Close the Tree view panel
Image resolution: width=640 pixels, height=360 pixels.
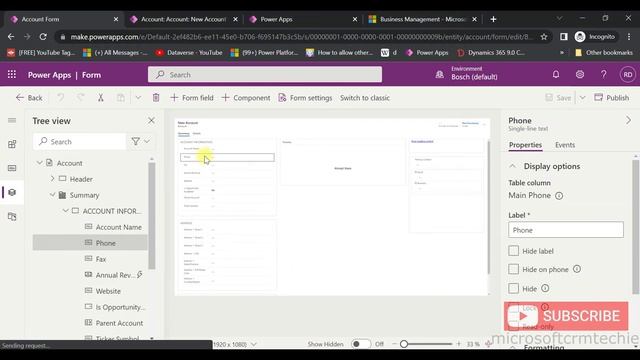coord(151,120)
